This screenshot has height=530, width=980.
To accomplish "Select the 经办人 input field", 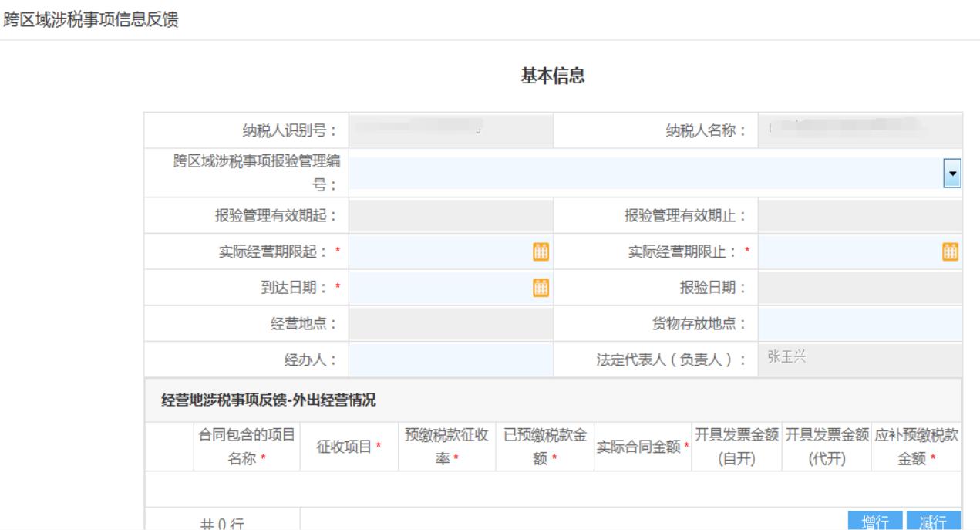I will (451, 360).
